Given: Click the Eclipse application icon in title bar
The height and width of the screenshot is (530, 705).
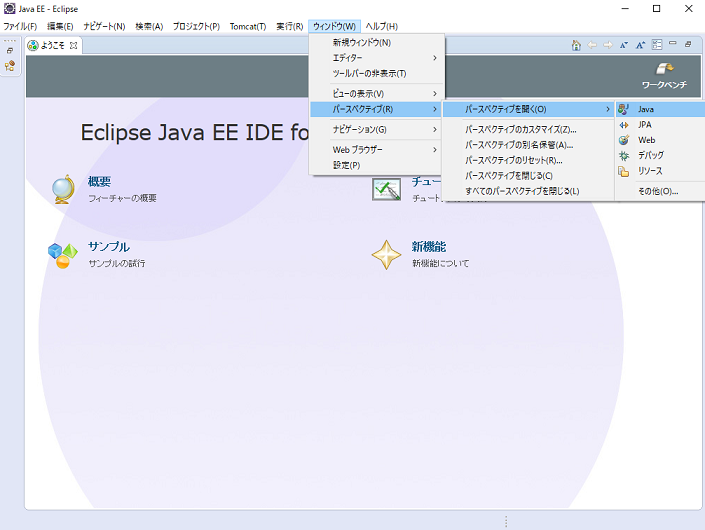Looking at the screenshot, I should click(9, 9).
